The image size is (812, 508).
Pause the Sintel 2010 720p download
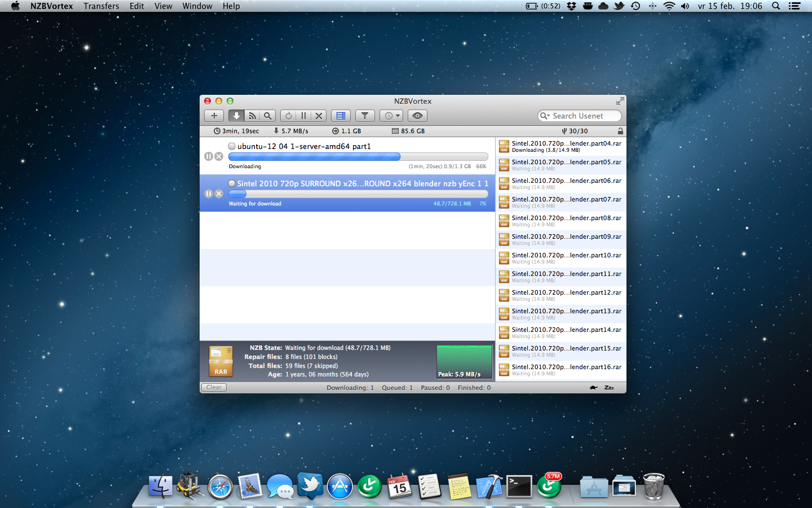point(209,194)
